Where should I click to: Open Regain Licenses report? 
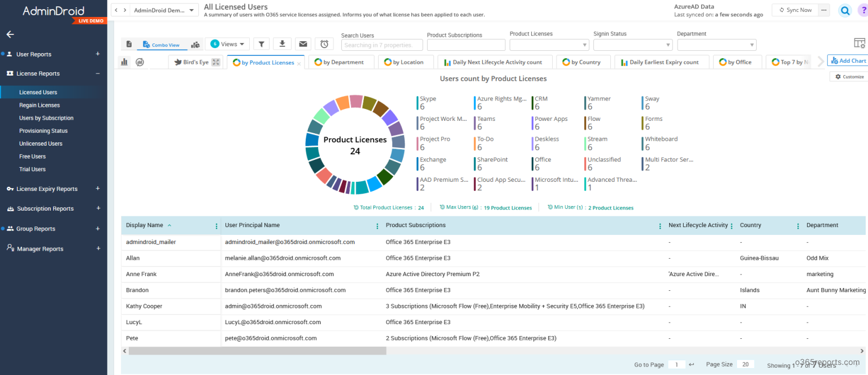pos(40,105)
